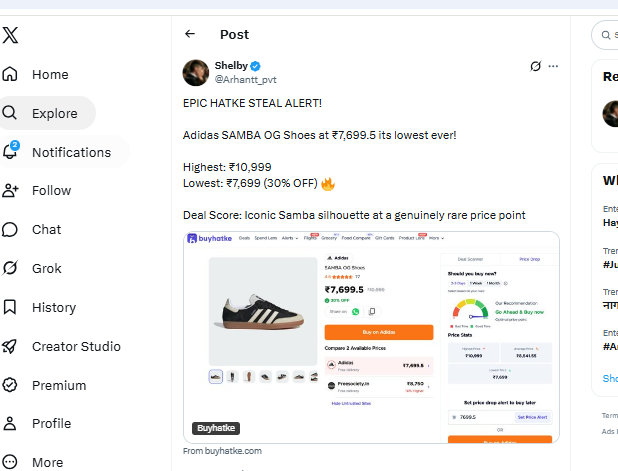Open the three-dot menu on the post
The width and height of the screenshot is (618, 471).
point(553,66)
